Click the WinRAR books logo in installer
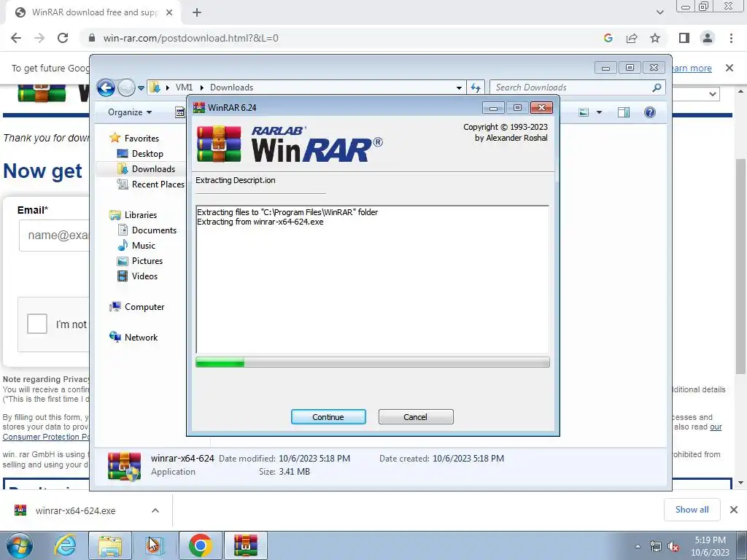Screen dimensions: 747x560 [219, 144]
